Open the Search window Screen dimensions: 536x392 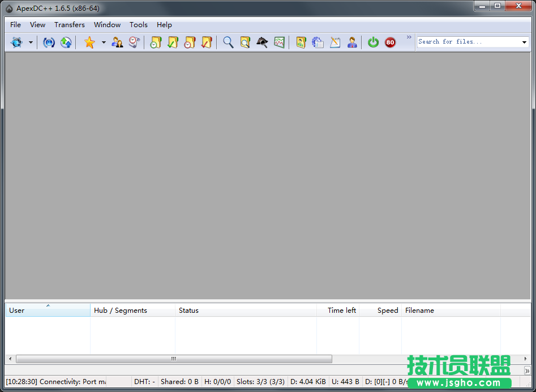pos(228,42)
